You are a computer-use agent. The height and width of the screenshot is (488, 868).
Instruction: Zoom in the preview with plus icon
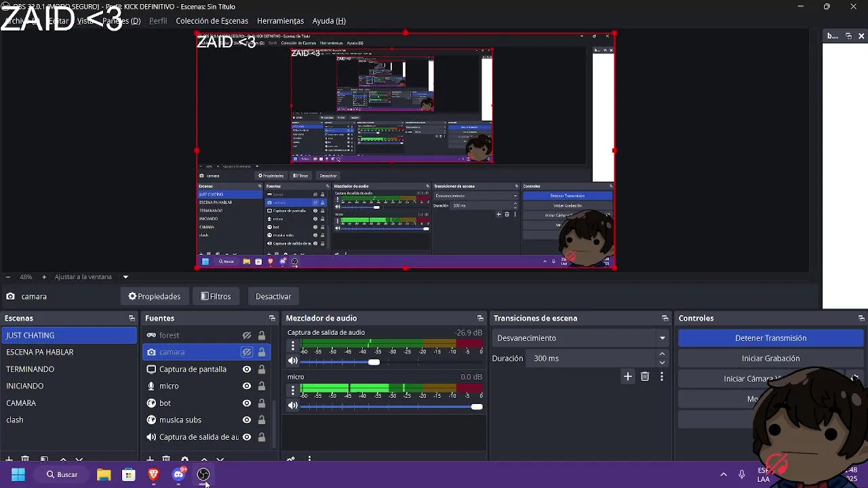pyautogui.click(x=44, y=277)
